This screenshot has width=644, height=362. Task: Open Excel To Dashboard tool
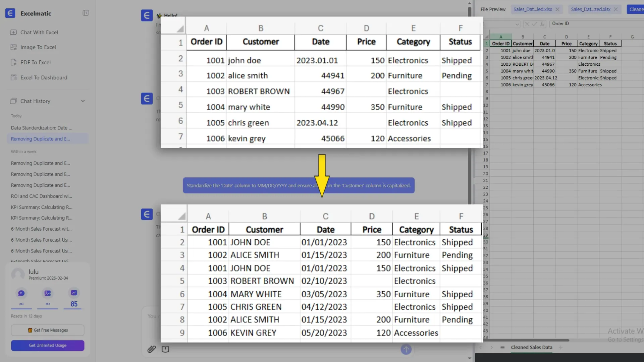[44, 77]
